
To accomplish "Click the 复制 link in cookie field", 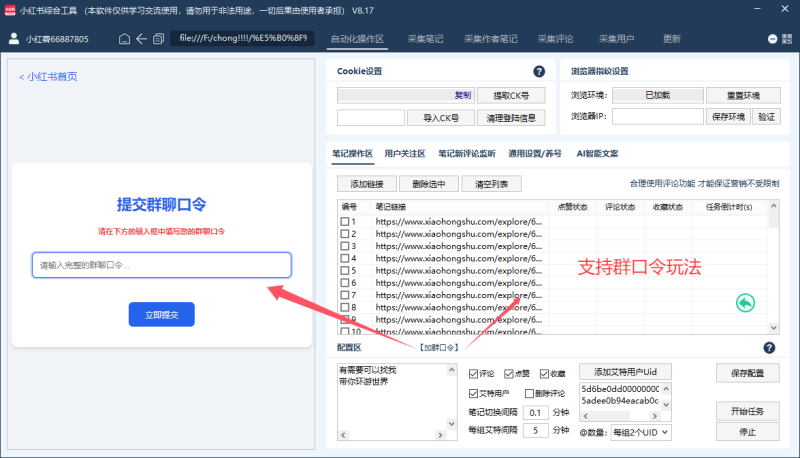I will (x=463, y=95).
